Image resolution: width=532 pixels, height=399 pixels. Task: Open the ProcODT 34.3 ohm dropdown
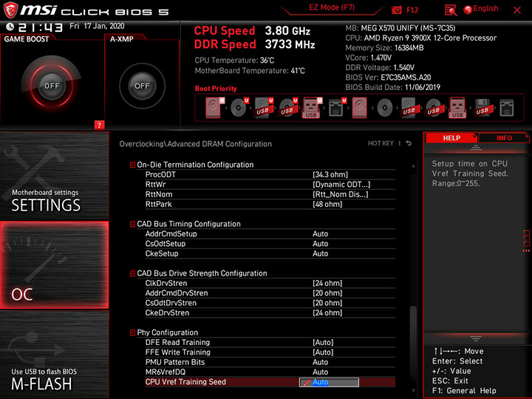[330, 174]
